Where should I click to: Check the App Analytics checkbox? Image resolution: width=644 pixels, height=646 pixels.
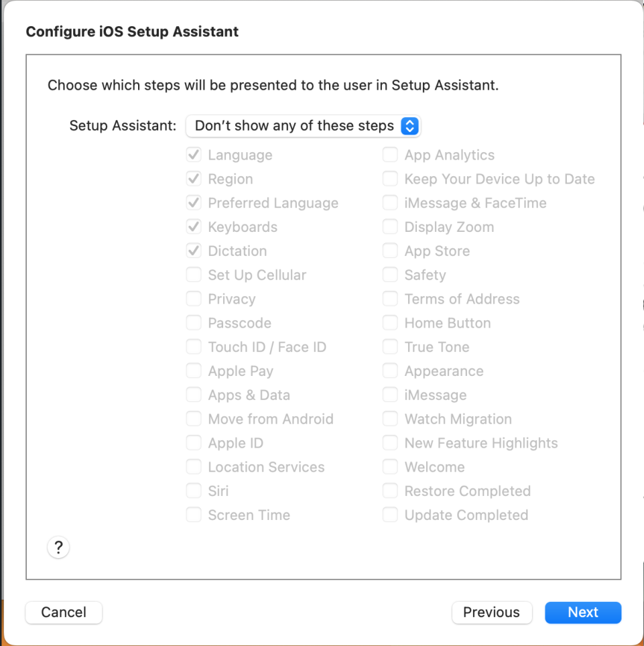click(x=390, y=155)
